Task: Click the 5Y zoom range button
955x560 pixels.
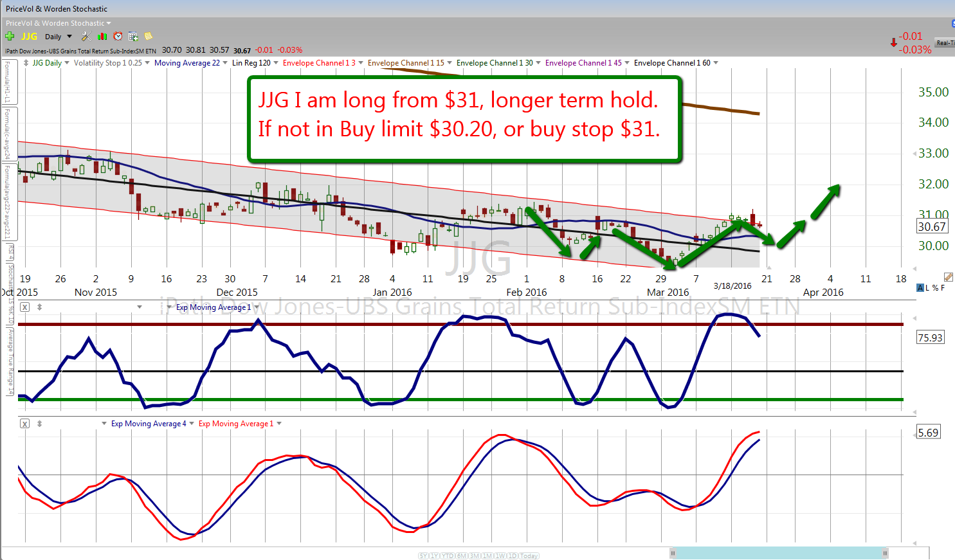Action: 424,555
